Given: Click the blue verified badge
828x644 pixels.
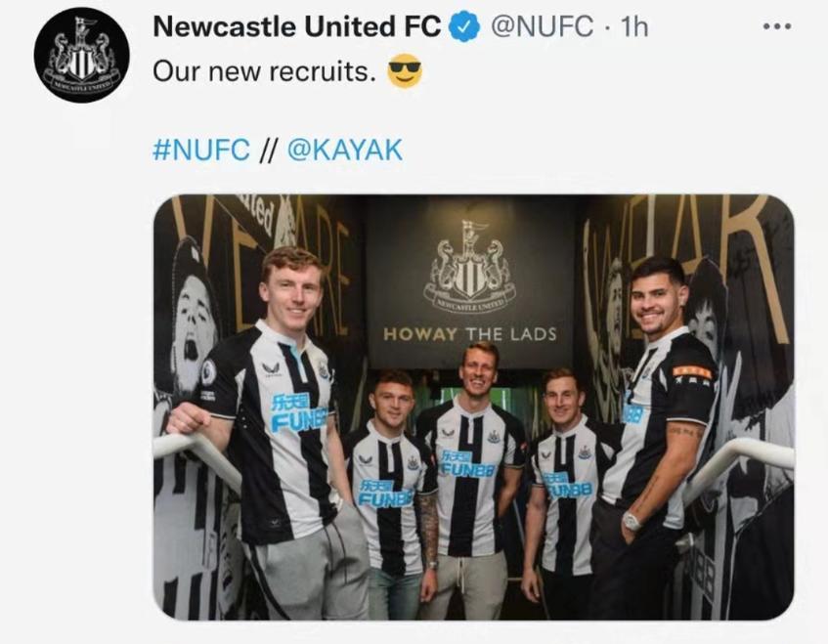Looking at the screenshot, I should (x=463, y=27).
